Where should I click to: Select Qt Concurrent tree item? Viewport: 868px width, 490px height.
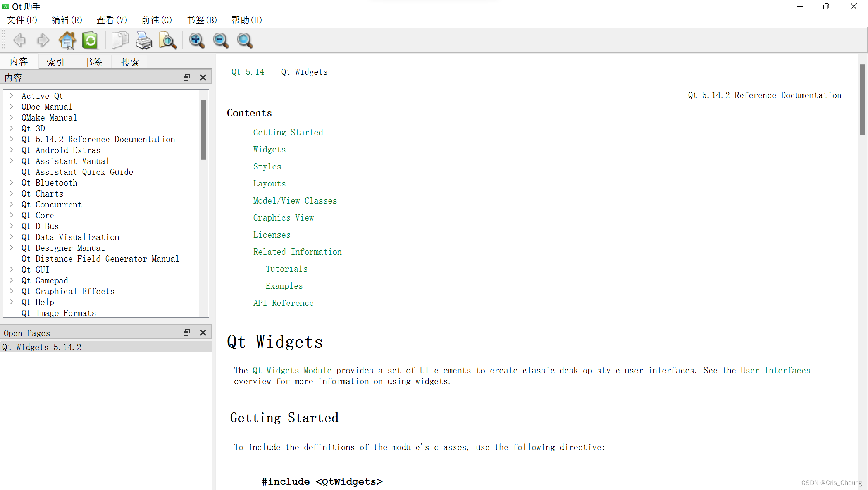point(52,204)
